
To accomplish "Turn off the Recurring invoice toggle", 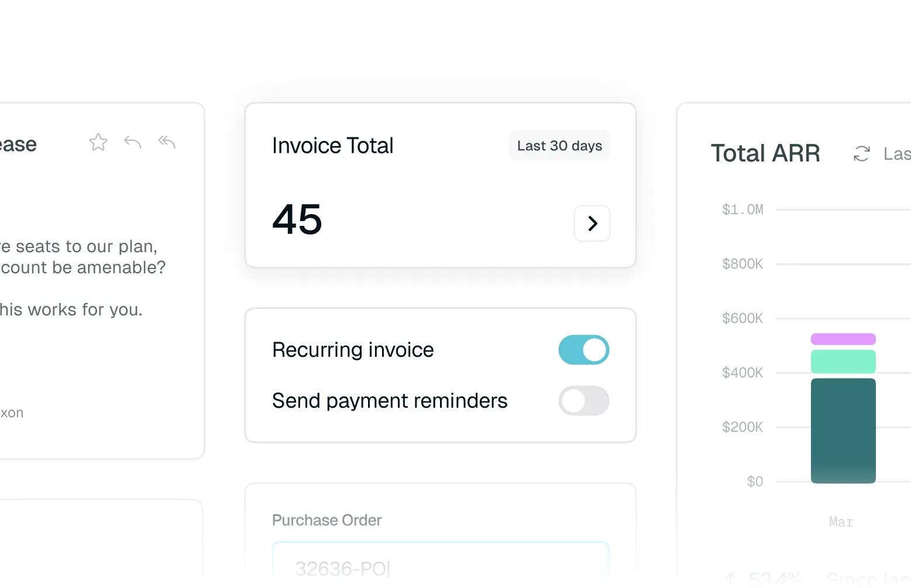I will (x=584, y=350).
